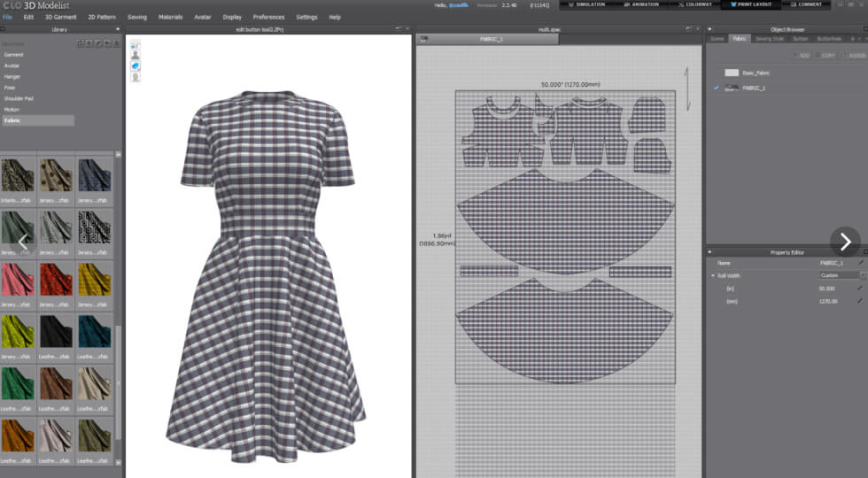Click the Add button in Object Browser
868x478 pixels.
coord(802,55)
